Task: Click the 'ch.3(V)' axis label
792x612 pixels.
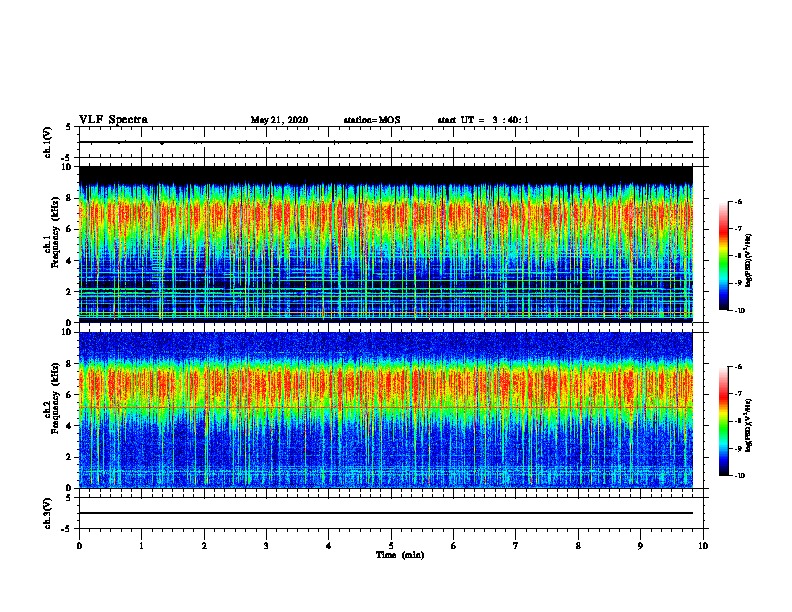Action: 48,513
